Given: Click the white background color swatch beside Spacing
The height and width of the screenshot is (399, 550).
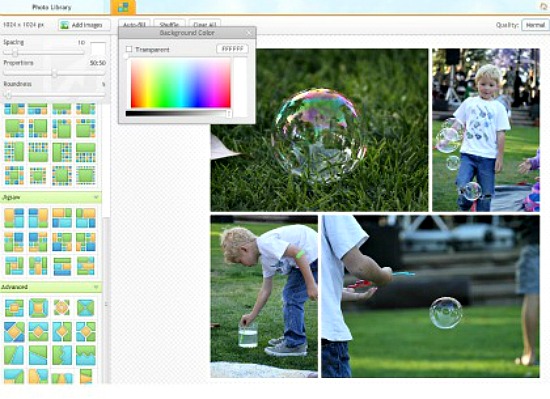Looking at the screenshot, I should pyautogui.click(x=98, y=49).
